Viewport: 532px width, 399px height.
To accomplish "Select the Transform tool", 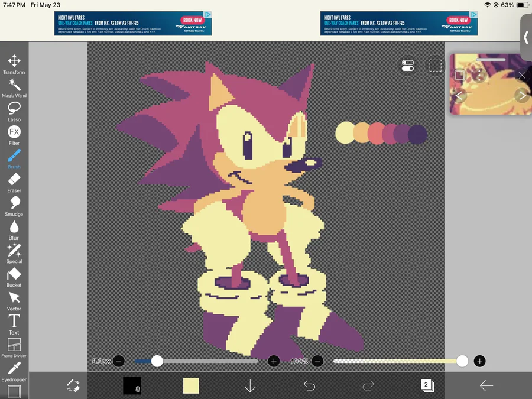I will [14, 64].
